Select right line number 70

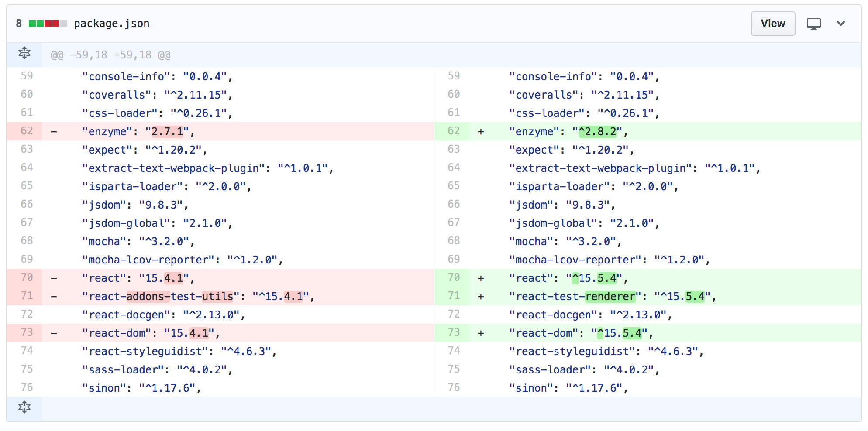click(x=454, y=277)
